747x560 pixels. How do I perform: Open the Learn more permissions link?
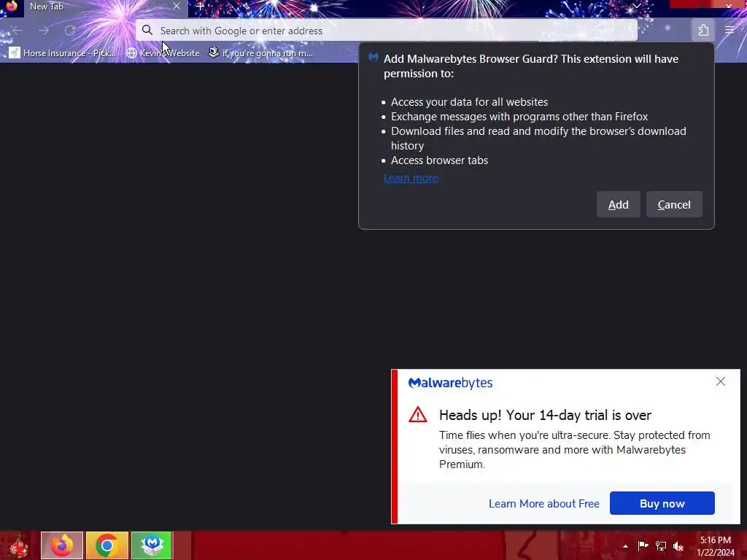point(411,178)
